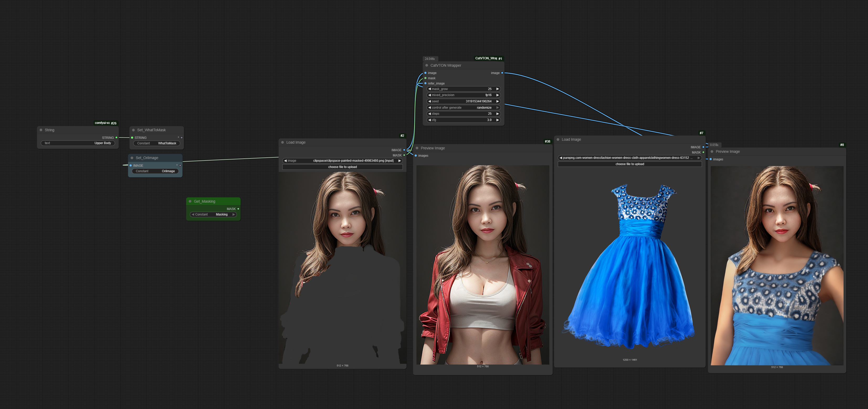Viewport: 868px width, 409px height.
Task: Click the Upper Body text field
Action: (78, 143)
